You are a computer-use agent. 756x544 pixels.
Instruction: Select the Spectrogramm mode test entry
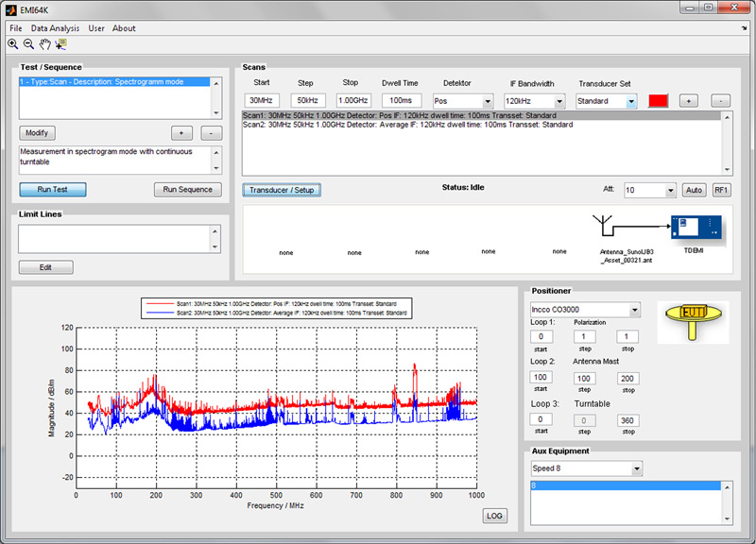point(114,82)
